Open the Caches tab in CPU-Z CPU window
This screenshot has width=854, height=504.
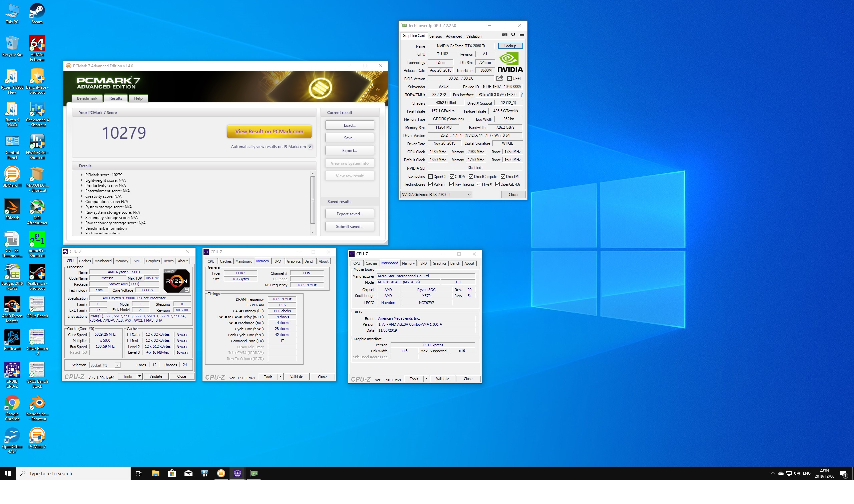(x=85, y=261)
